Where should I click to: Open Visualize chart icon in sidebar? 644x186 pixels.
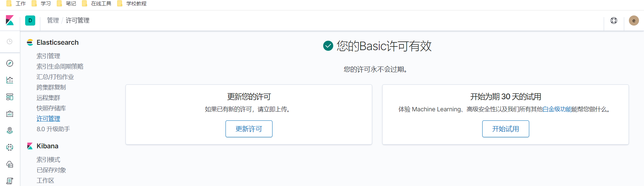coord(10,80)
